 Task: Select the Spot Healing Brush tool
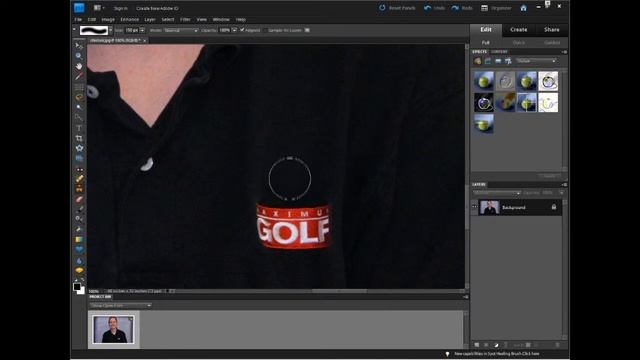point(79,179)
